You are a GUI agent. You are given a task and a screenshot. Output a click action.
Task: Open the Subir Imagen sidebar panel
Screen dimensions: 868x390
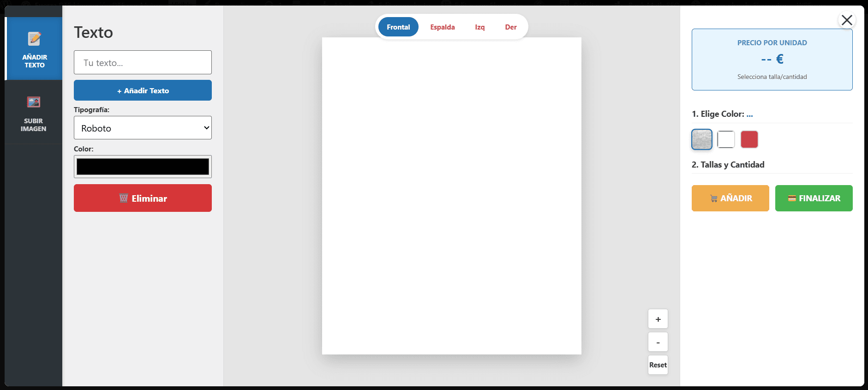[x=34, y=112]
